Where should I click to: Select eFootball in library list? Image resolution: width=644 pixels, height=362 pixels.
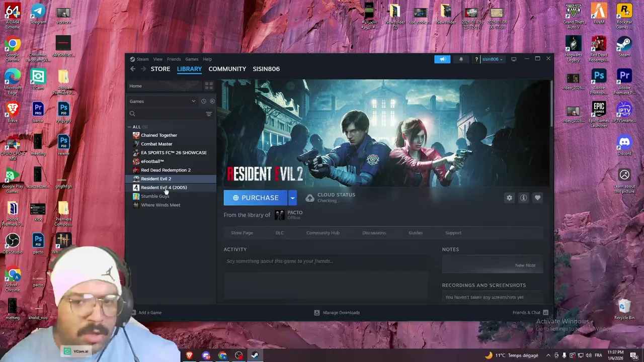[171, 161]
